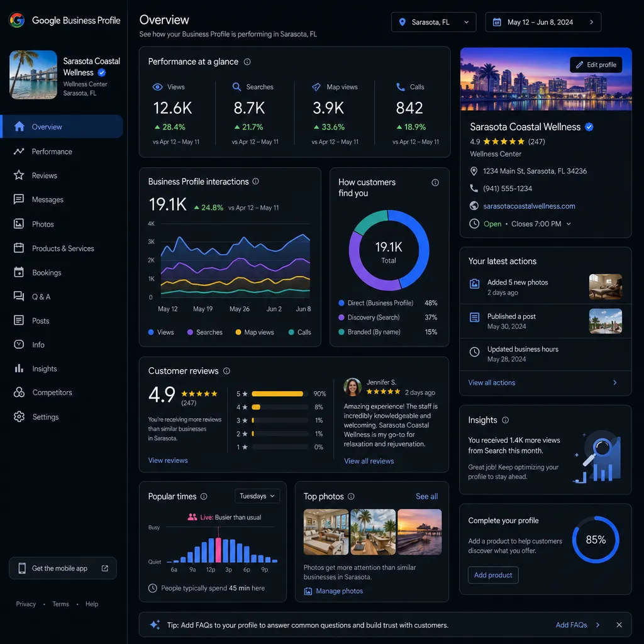The width and height of the screenshot is (644, 644).
Task: Toggle Map views series in chart legend
Action: pos(255,332)
